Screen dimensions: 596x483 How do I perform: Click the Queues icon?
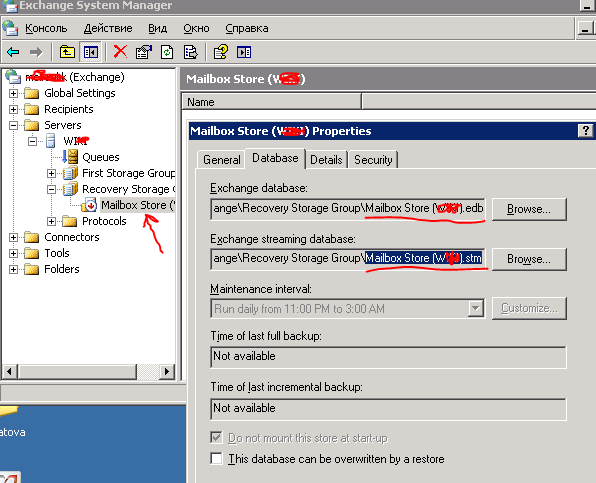coord(70,157)
